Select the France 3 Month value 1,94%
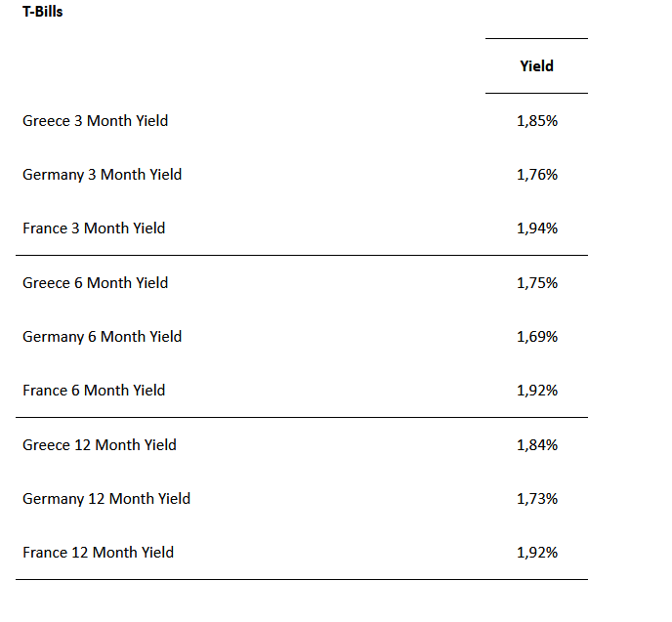 pos(536,228)
